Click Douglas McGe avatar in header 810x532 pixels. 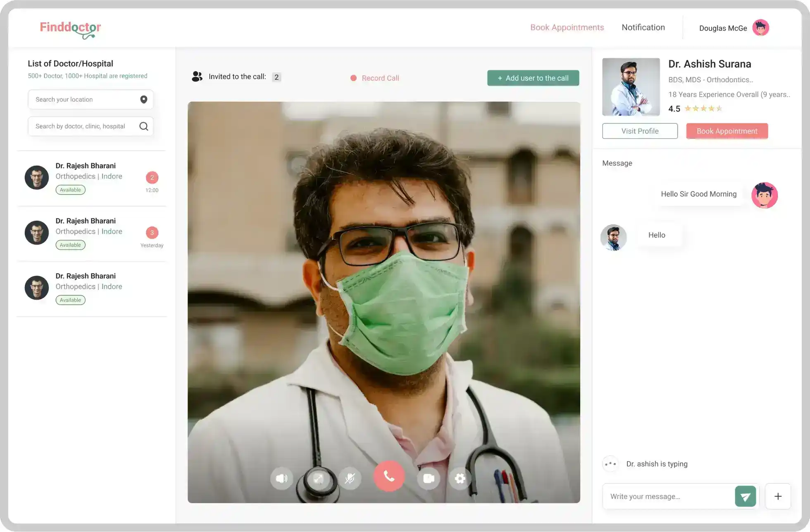761,28
